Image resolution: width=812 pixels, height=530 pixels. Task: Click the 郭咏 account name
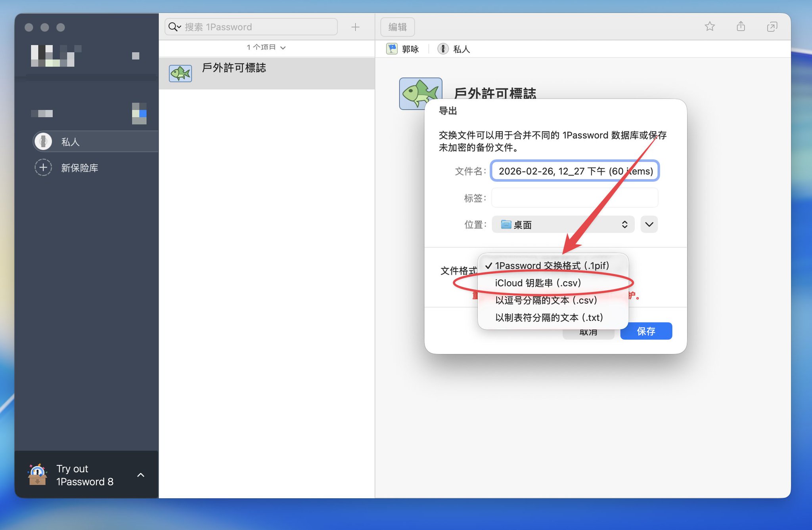410,49
